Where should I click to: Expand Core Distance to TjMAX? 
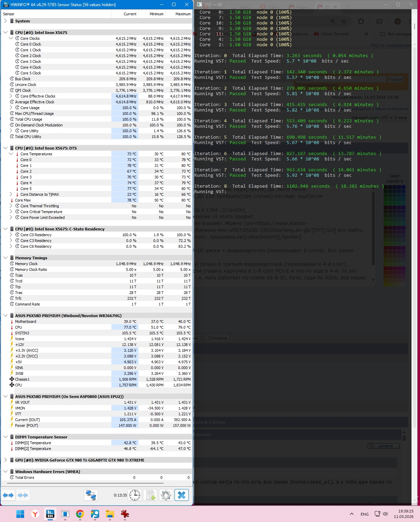(x=11, y=194)
